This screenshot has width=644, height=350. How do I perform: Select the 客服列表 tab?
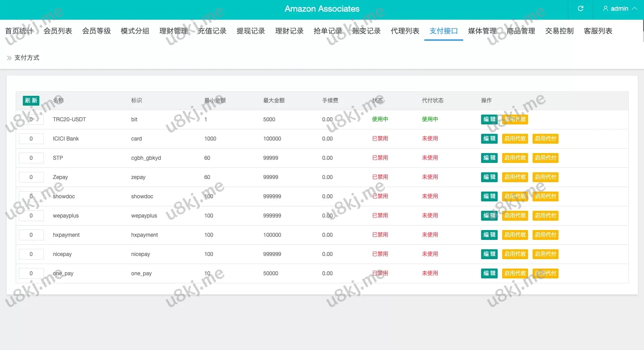click(598, 31)
